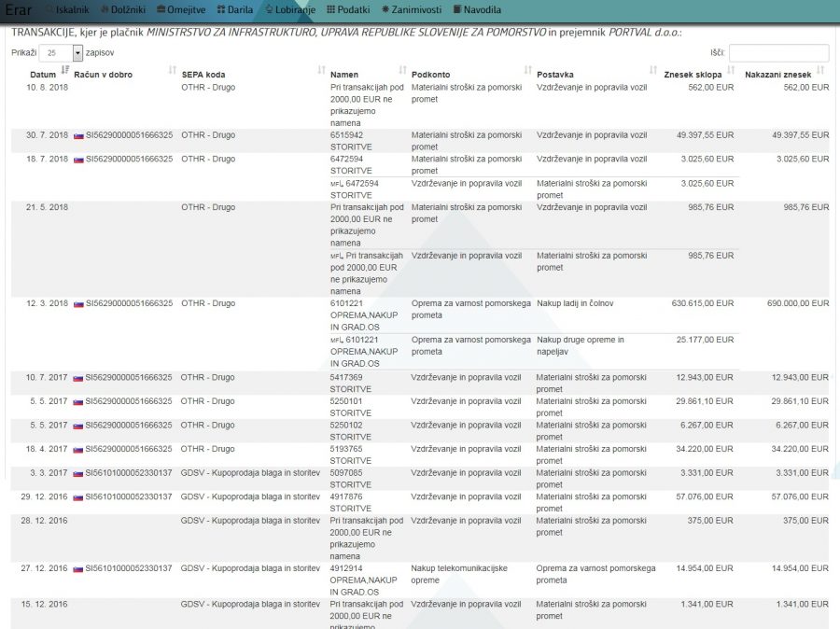Click the amount 34.220,00 EUR in Znesek sklopa
Screen dimensions: 840x629
tap(705, 449)
